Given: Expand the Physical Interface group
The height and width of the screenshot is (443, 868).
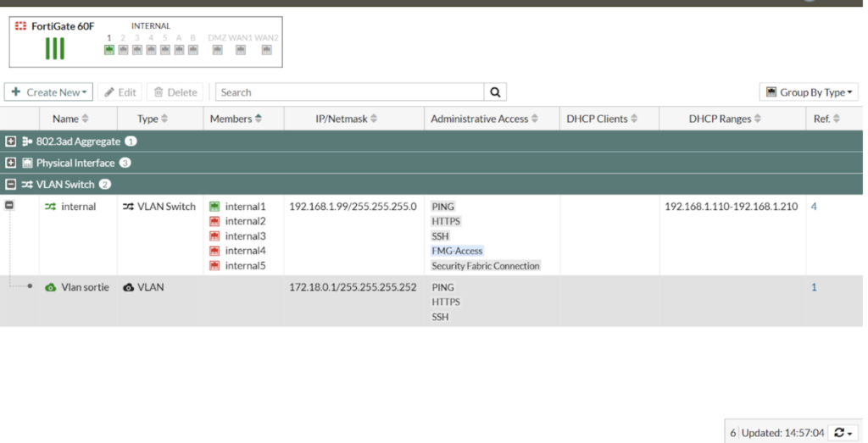Looking at the screenshot, I should 11,163.
